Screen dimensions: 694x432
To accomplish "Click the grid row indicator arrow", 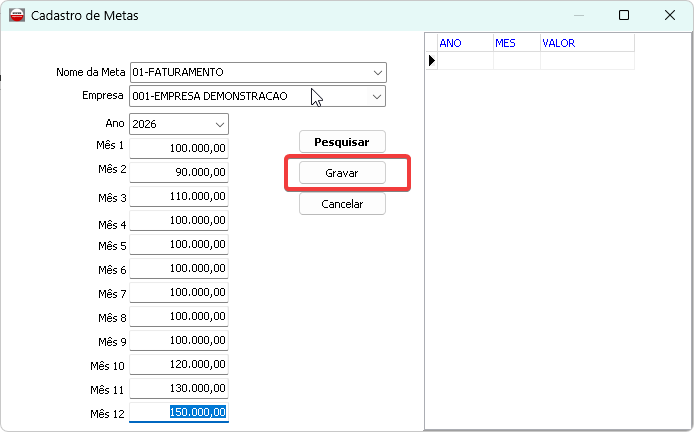I will pyautogui.click(x=432, y=61).
